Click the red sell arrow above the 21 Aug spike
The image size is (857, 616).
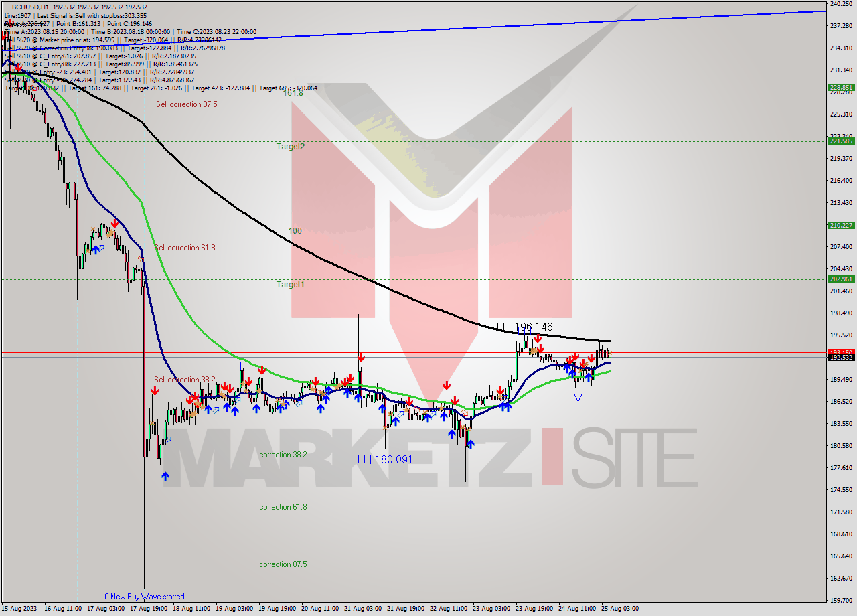pos(361,358)
